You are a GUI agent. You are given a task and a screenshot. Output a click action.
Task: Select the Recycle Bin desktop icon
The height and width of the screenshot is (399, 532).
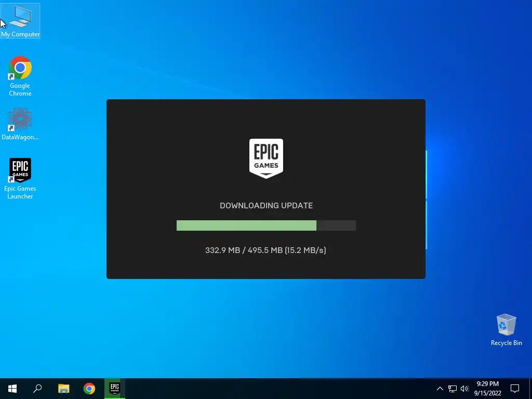[506, 330]
